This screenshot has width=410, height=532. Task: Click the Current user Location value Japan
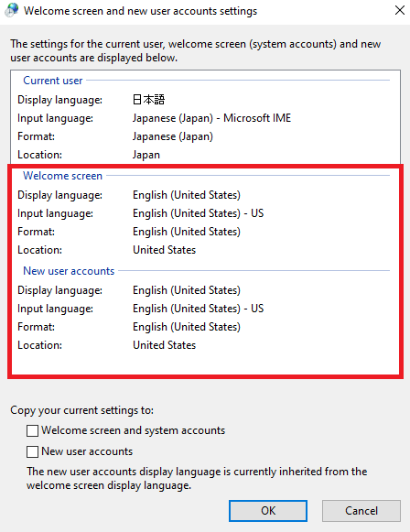[x=146, y=155]
